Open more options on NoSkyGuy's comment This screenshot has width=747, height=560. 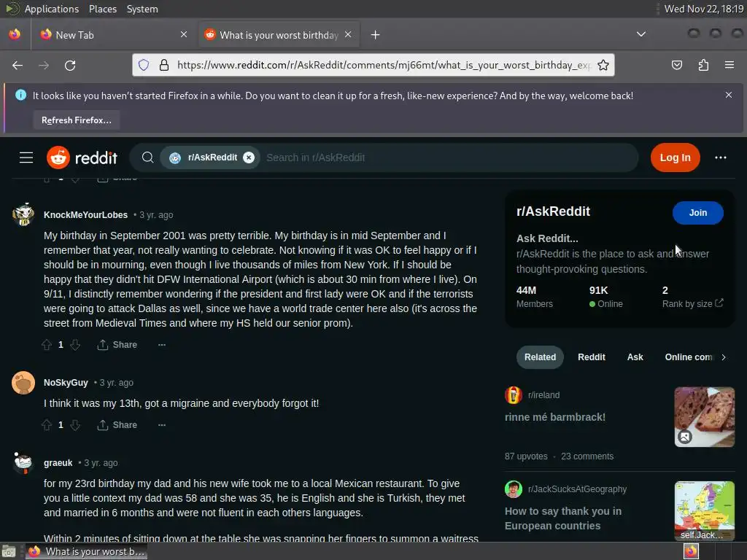[162, 425]
